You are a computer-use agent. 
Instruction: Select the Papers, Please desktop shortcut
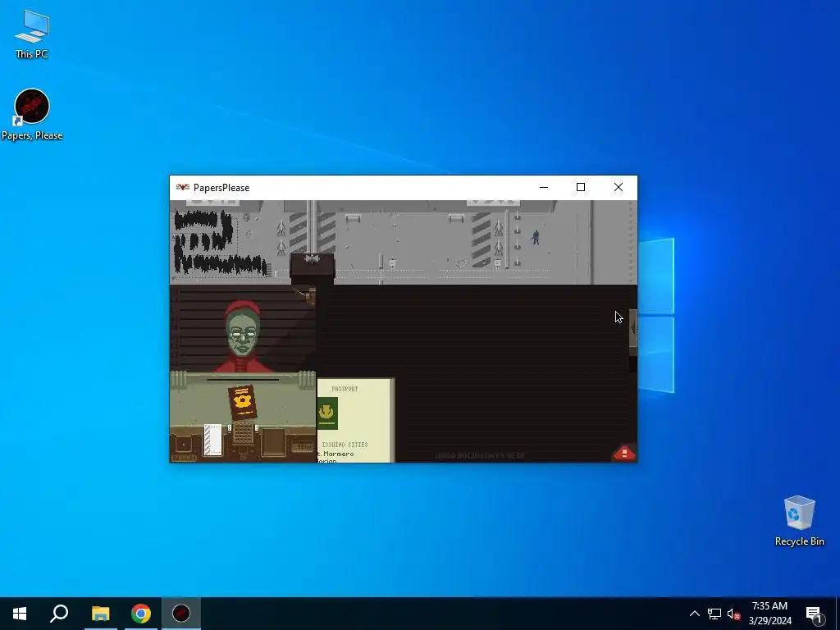coord(32,115)
